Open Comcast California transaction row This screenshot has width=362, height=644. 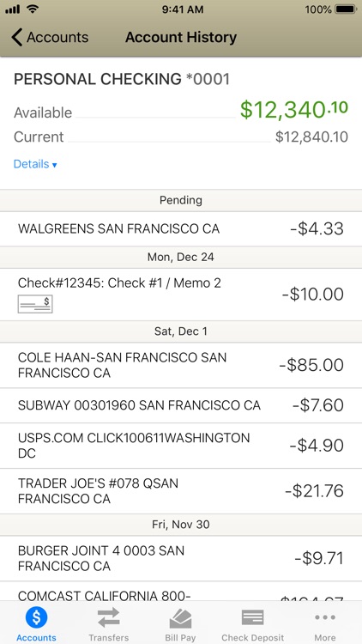(x=181, y=592)
